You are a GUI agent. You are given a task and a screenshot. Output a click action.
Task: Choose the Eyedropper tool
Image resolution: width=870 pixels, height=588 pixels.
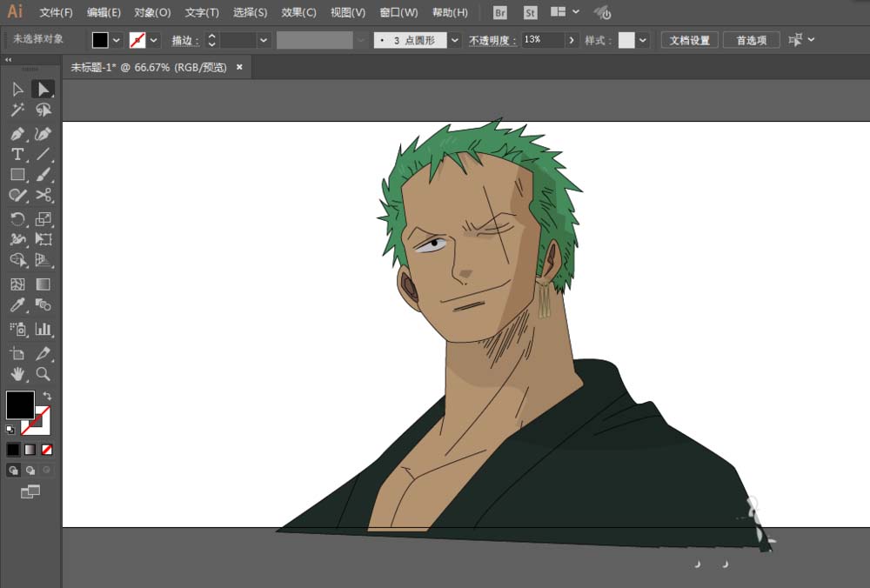tap(17, 305)
